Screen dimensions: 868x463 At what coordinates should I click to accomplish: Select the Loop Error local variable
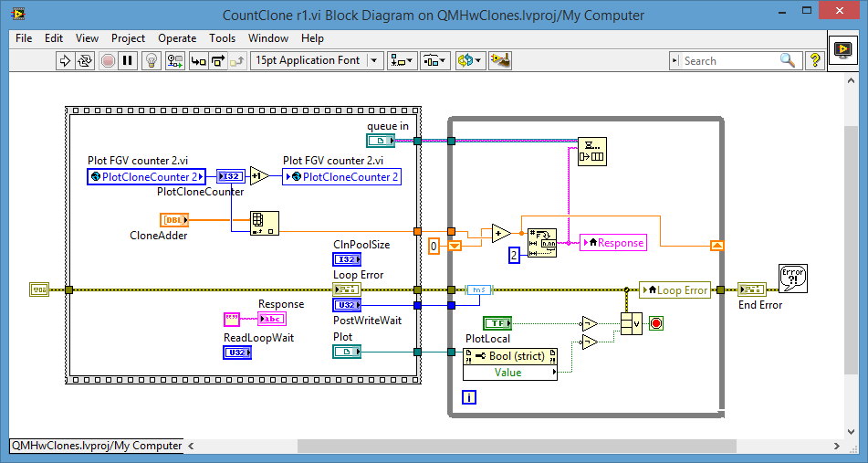tap(675, 289)
